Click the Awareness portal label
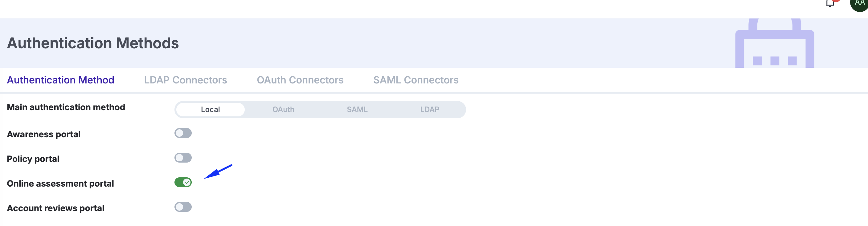Image resolution: width=868 pixels, height=226 pixels. coord(43,134)
